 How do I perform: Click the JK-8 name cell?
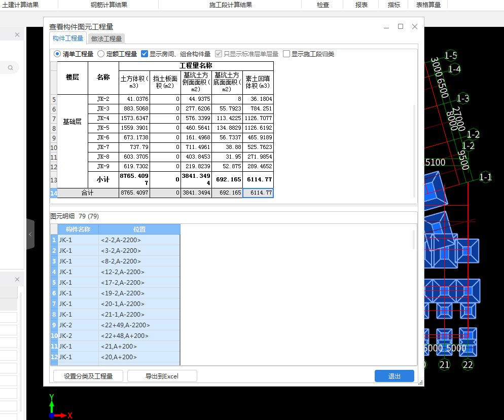(x=103, y=157)
